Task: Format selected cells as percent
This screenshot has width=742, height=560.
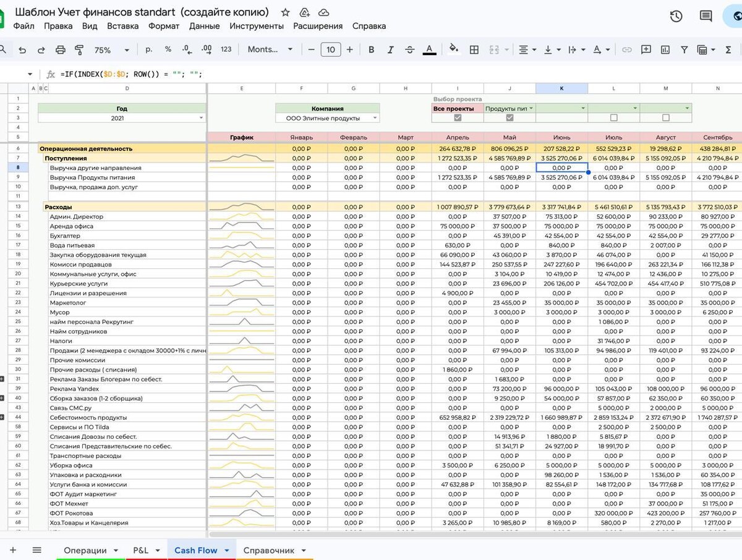Action: click(x=168, y=49)
